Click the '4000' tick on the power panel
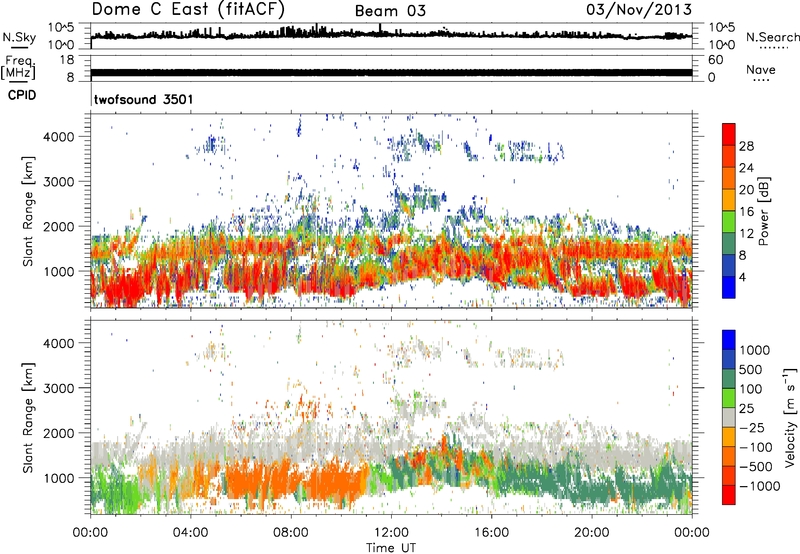This screenshot has height=554, width=800. 58,137
